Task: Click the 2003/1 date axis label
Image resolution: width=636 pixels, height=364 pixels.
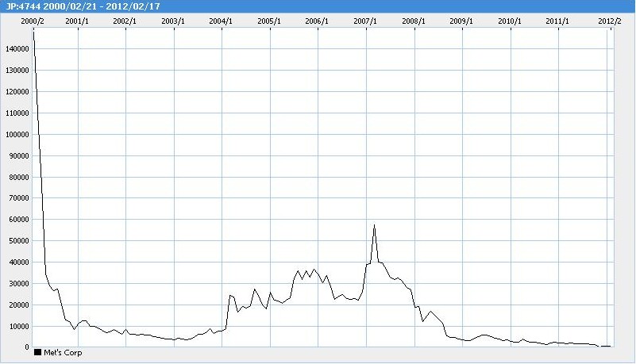Action: click(x=173, y=21)
